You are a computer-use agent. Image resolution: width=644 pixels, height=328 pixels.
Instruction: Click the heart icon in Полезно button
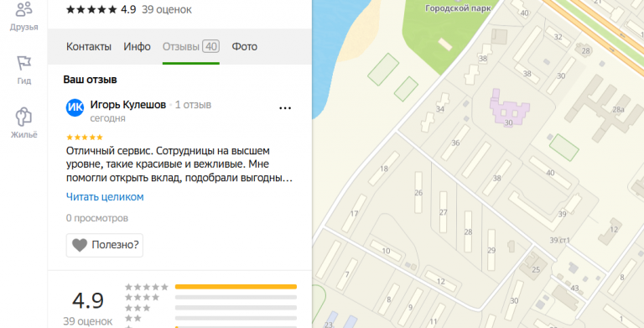click(80, 245)
